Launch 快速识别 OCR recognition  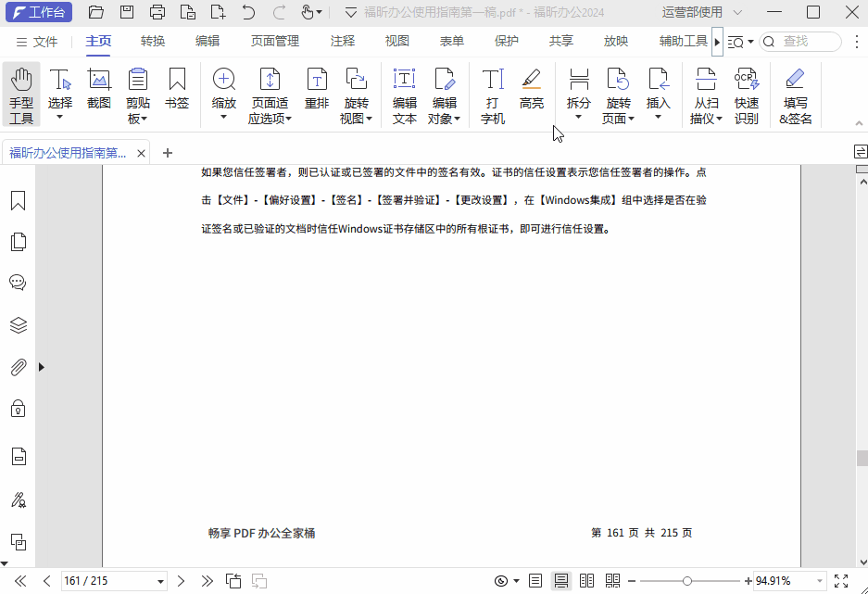tap(747, 93)
